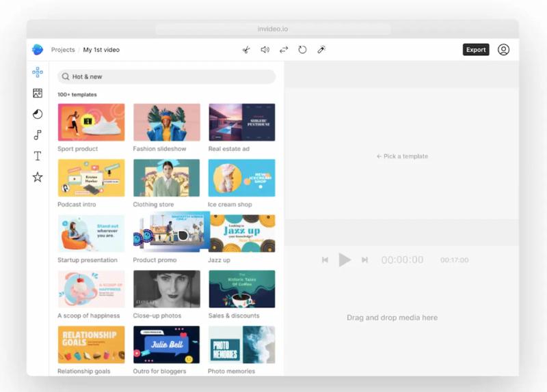Select the Startup presentation template thumbnail
Screen dimensions: 547x392
coord(91,234)
